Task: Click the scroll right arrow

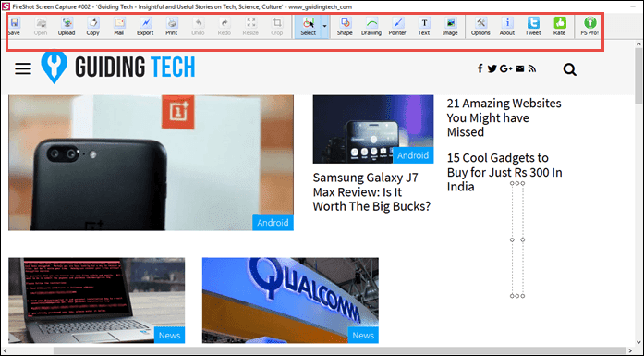Action: coord(631,350)
